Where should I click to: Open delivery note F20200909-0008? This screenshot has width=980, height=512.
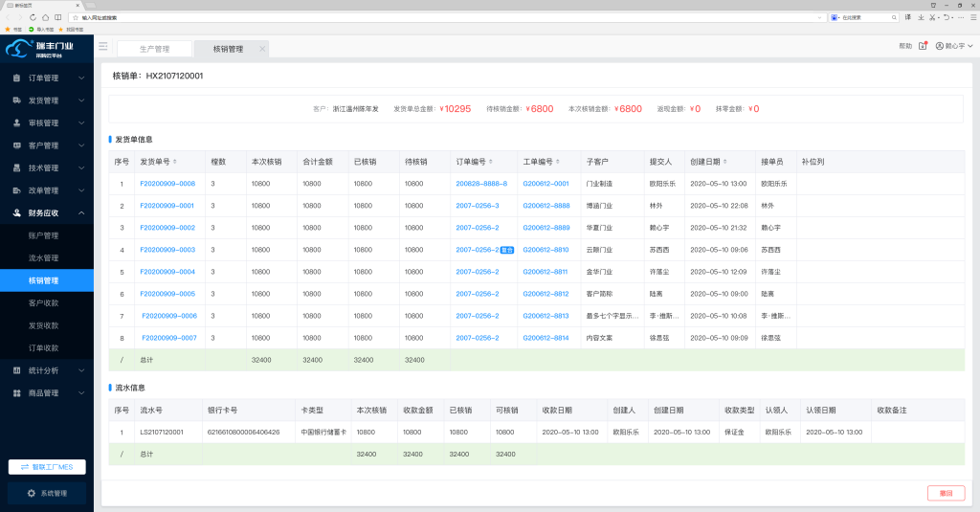pos(167,184)
